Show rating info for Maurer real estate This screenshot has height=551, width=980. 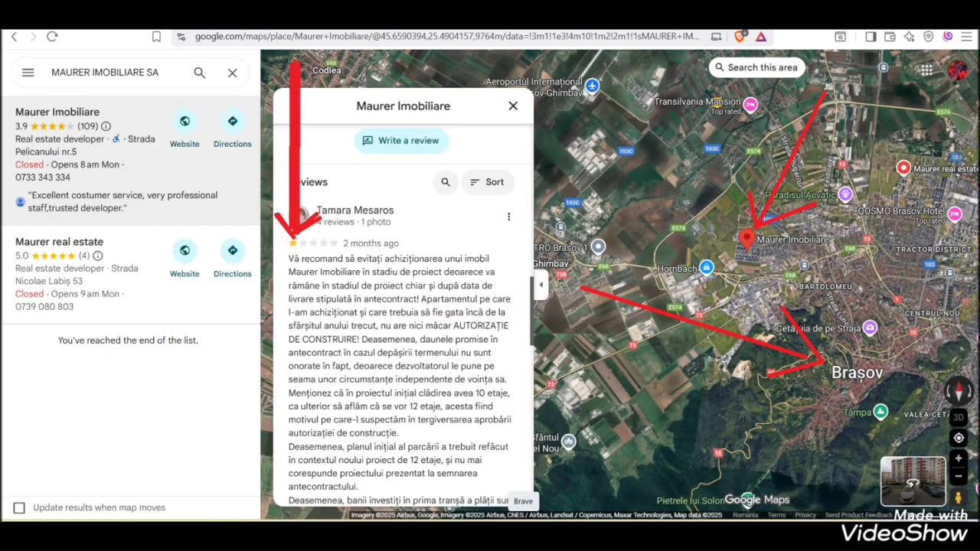[x=97, y=256]
